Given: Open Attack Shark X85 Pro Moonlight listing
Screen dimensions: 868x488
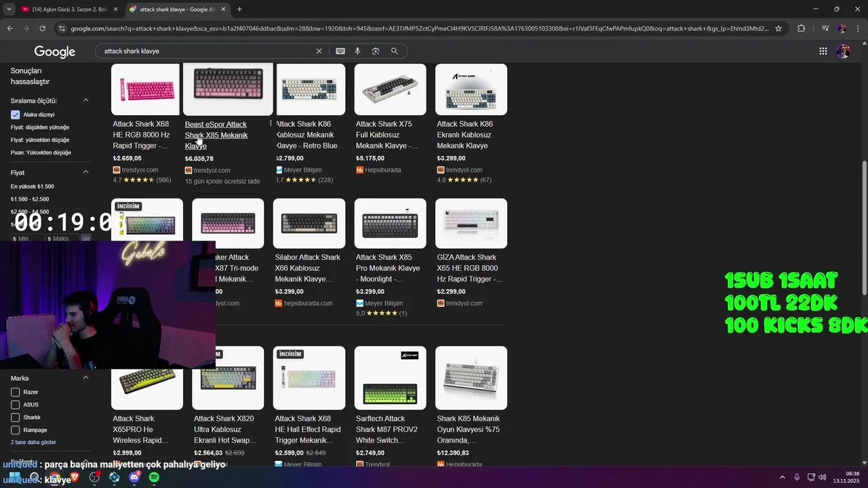Looking at the screenshot, I should 388,268.
